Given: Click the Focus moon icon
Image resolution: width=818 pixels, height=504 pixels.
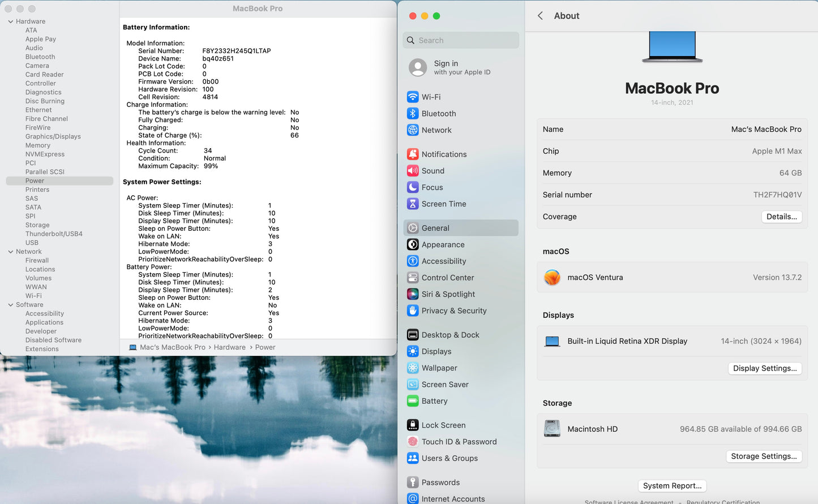Looking at the screenshot, I should 413,187.
